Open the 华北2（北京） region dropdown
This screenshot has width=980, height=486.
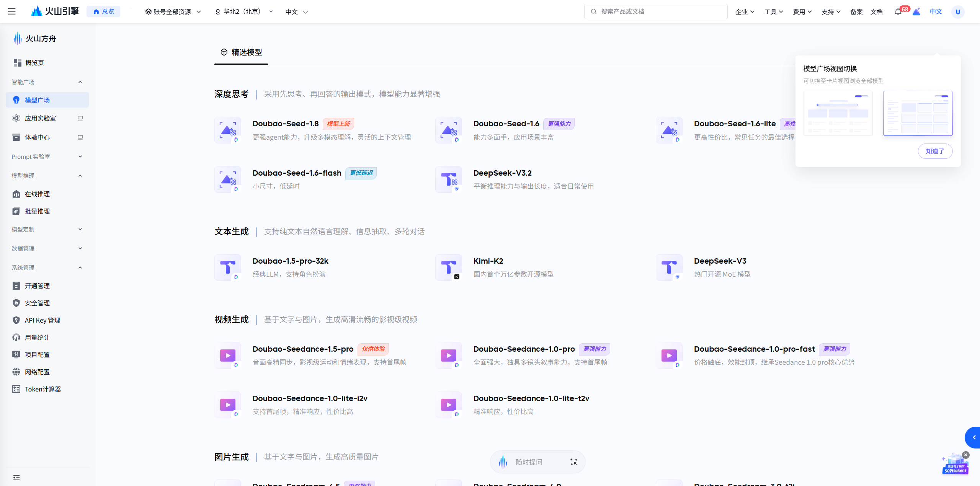click(244, 12)
